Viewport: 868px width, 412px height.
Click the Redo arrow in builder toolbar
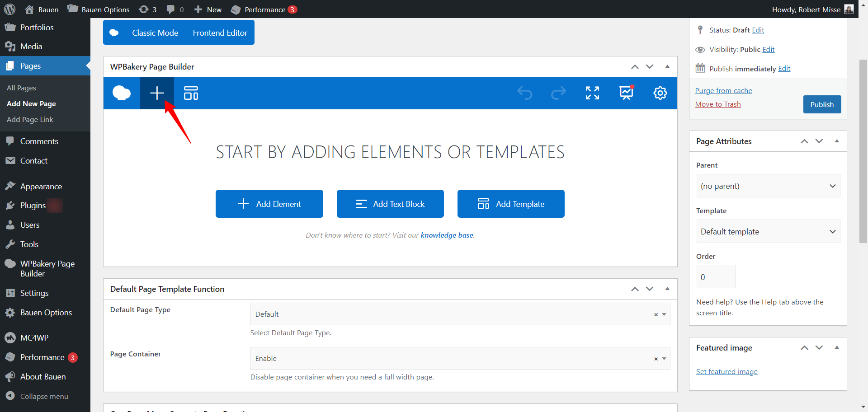[558, 93]
